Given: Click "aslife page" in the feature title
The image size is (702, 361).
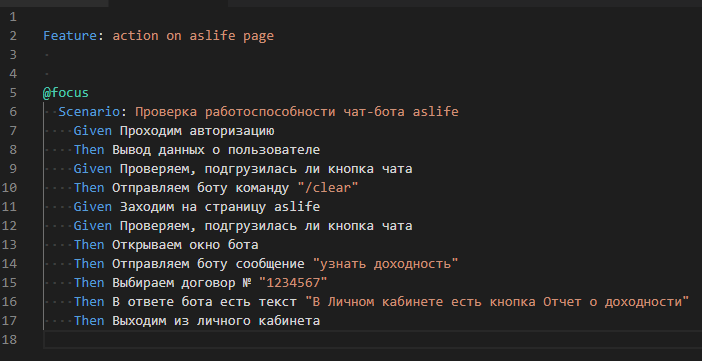Looking at the screenshot, I should (231, 36).
